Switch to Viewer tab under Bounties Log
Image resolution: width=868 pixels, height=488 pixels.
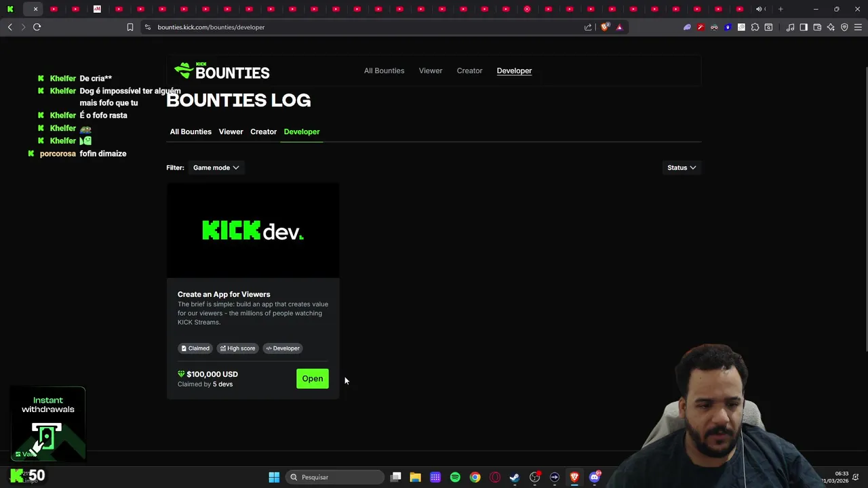pos(231,131)
